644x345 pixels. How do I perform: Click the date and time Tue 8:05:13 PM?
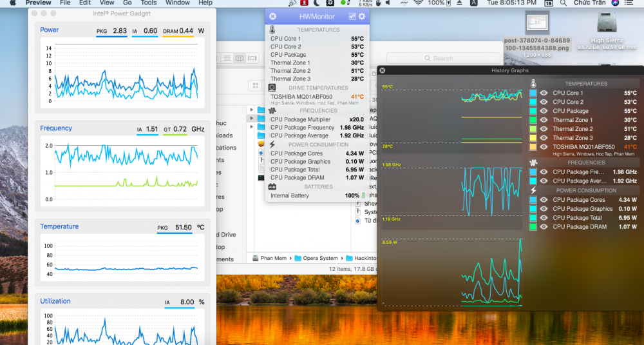511,3
